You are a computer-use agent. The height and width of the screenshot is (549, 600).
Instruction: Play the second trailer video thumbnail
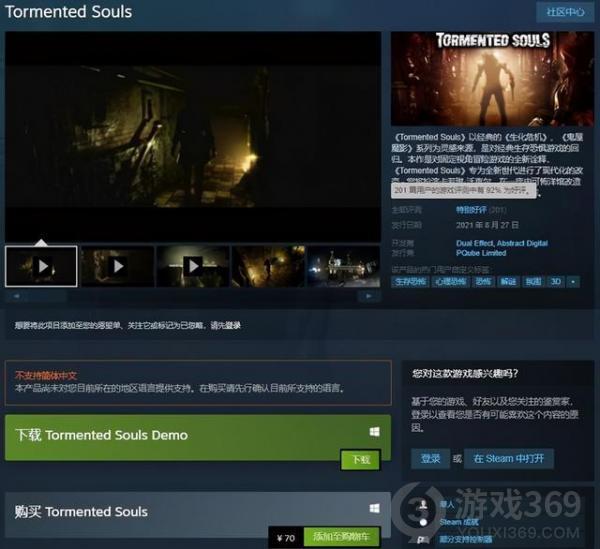[x=117, y=267]
